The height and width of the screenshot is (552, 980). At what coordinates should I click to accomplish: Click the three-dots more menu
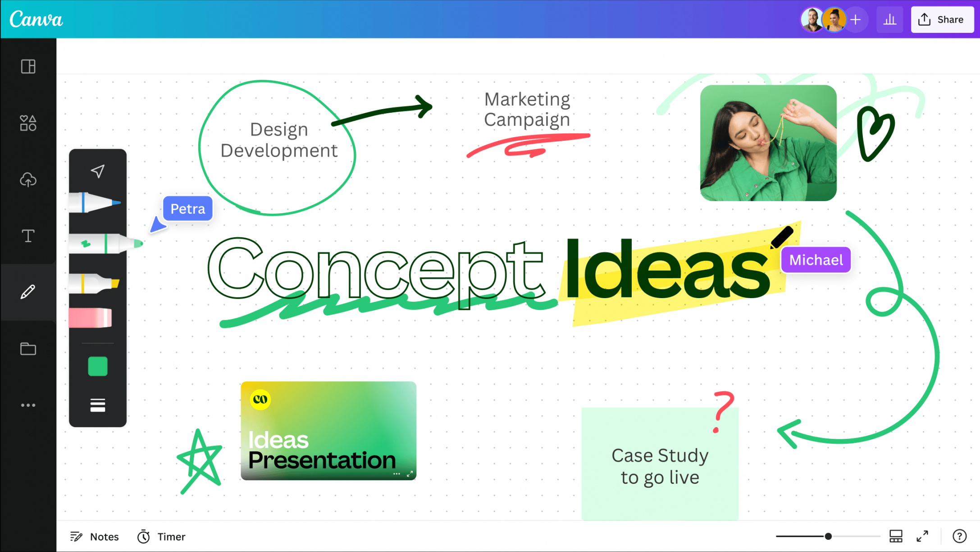pos(28,405)
